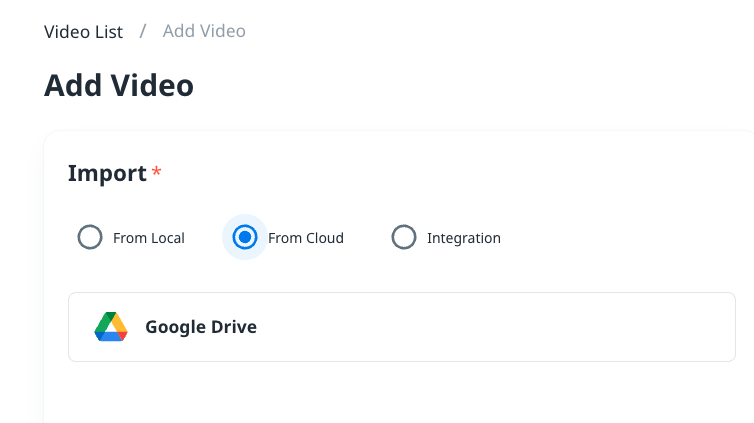
Task: Click the Import section heading
Action: click(x=107, y=173)
